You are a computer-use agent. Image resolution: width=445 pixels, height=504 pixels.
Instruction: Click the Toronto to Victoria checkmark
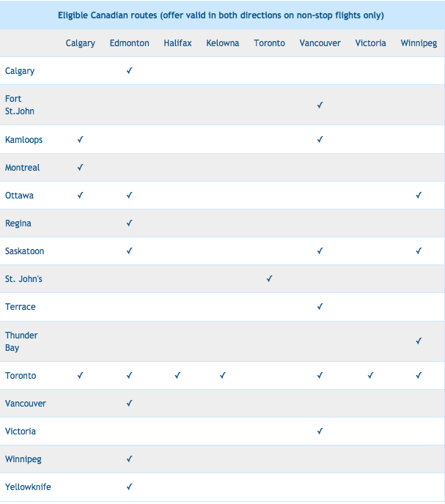[x=370, y=375]
